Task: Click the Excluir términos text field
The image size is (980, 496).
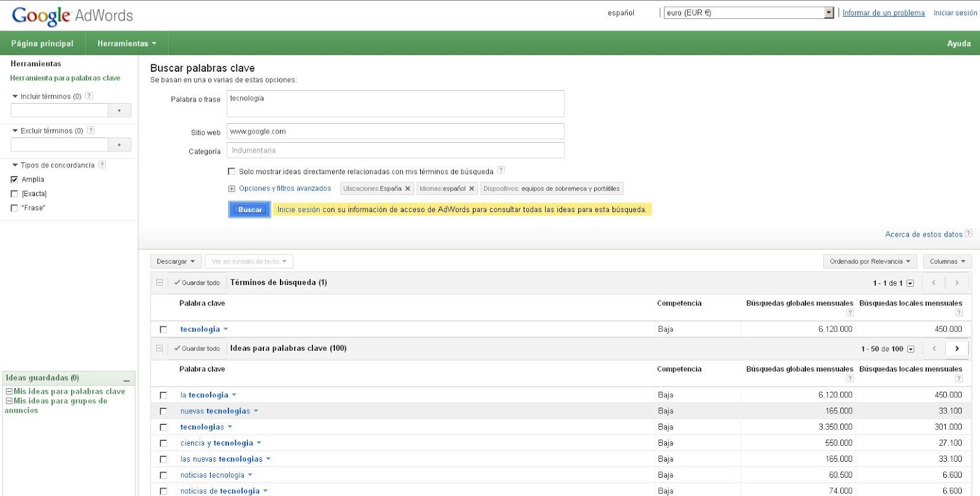Action: pos(59,145)
